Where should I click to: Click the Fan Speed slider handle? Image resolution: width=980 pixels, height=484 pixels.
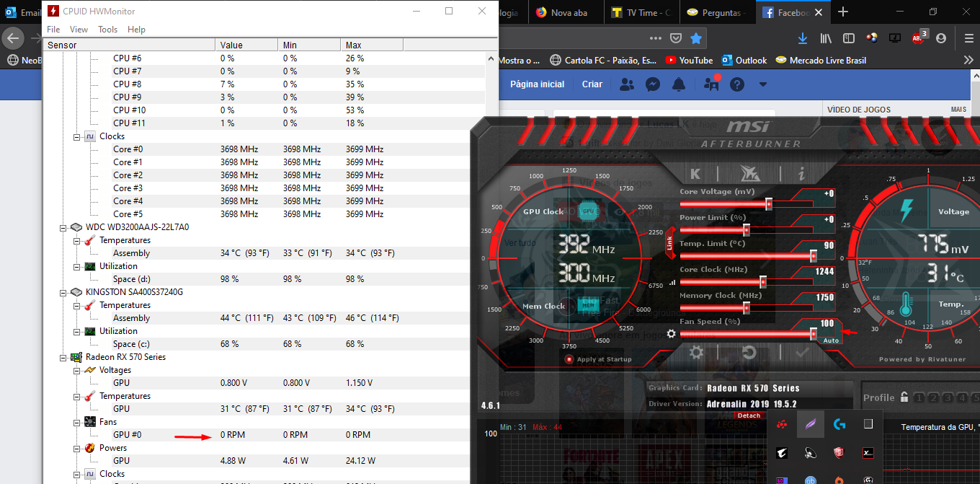click(x=814, y=334)
